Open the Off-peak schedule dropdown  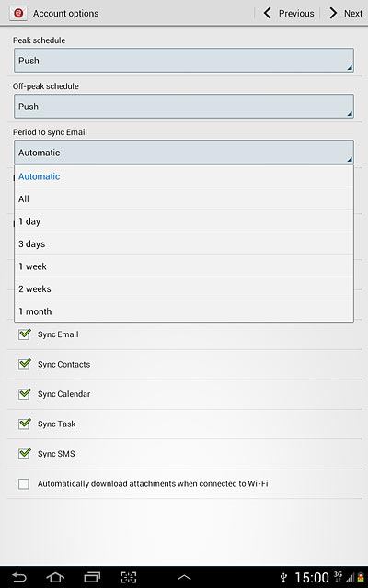184,107
